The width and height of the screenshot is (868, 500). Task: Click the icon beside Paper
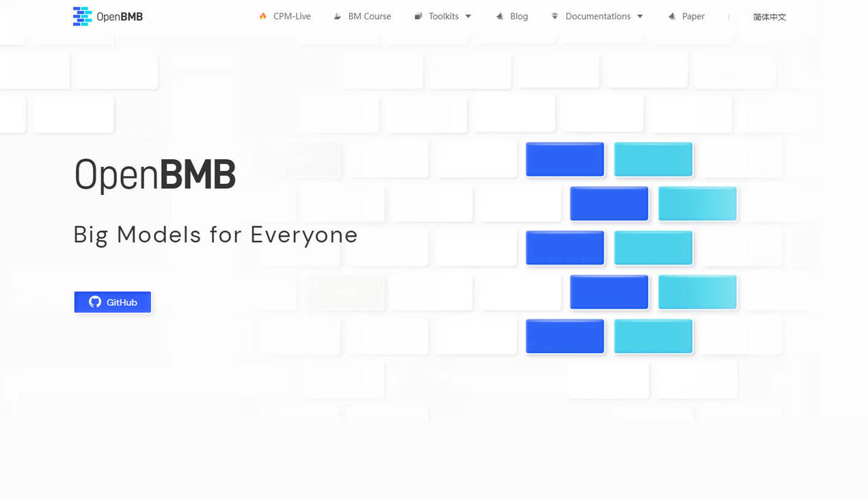pos(672,16)
